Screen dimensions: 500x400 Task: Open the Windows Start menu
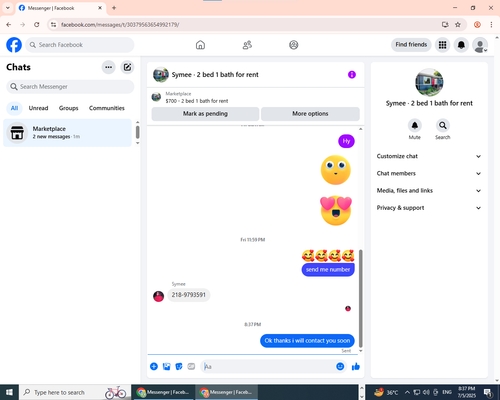point(9,392)
